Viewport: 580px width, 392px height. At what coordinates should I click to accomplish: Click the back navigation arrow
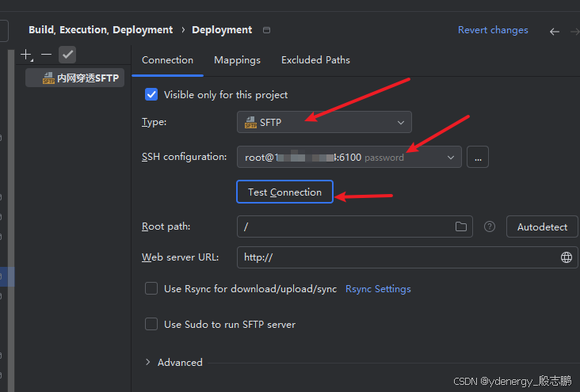tap(555, 31)
